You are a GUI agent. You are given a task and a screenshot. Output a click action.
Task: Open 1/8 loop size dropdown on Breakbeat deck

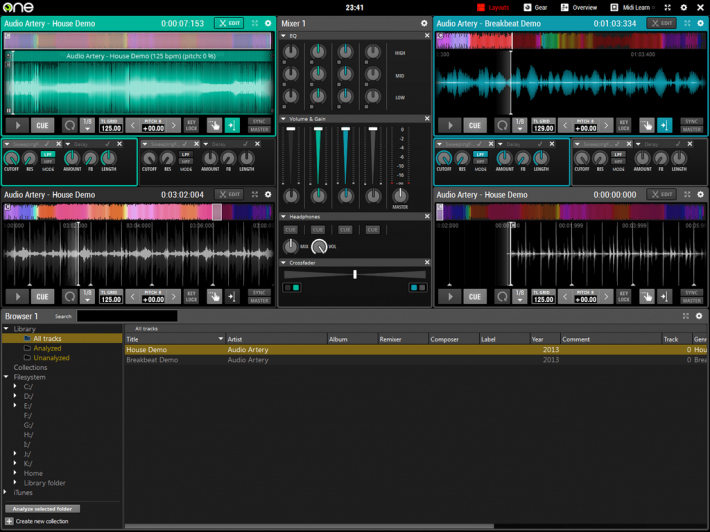tap(520, 125)
